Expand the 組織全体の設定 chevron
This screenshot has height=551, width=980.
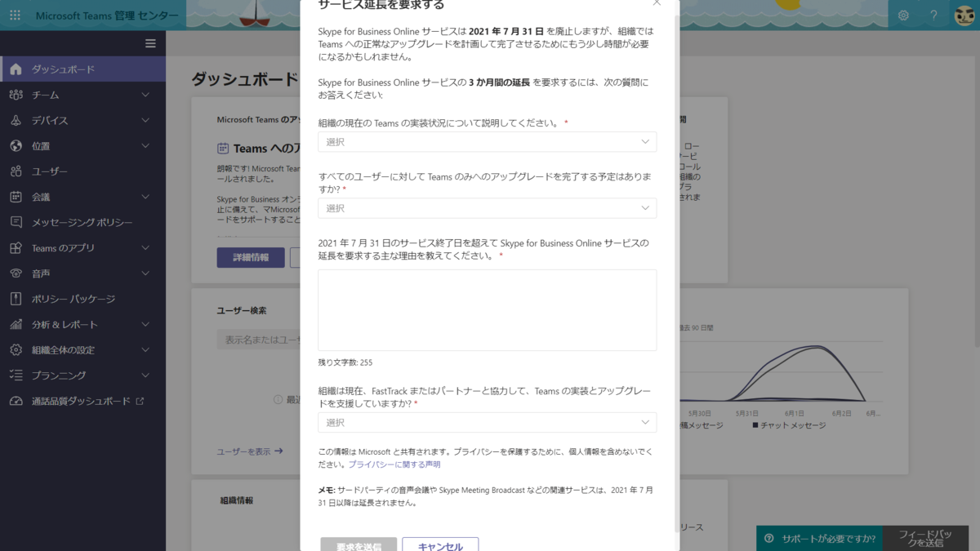pos(145,350)
